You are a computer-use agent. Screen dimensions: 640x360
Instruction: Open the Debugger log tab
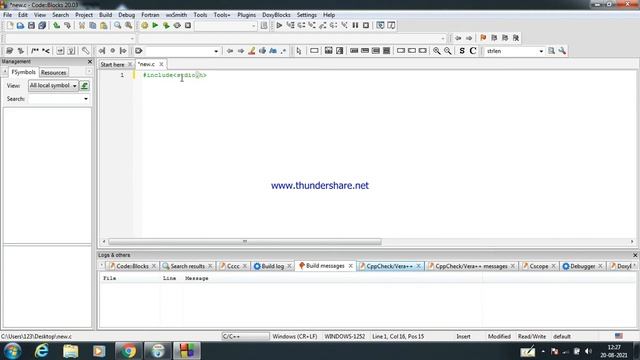(582, 266)
